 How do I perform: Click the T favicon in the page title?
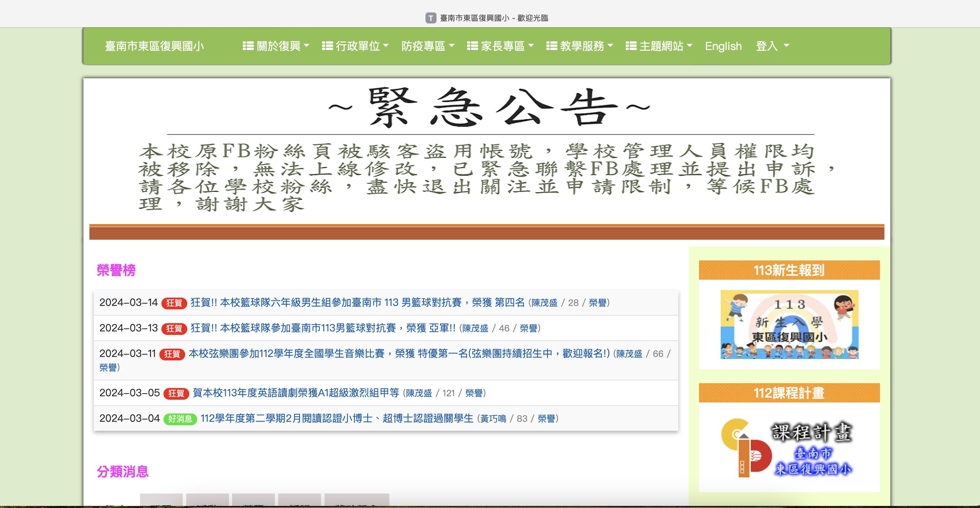click(x=431, y=18)
